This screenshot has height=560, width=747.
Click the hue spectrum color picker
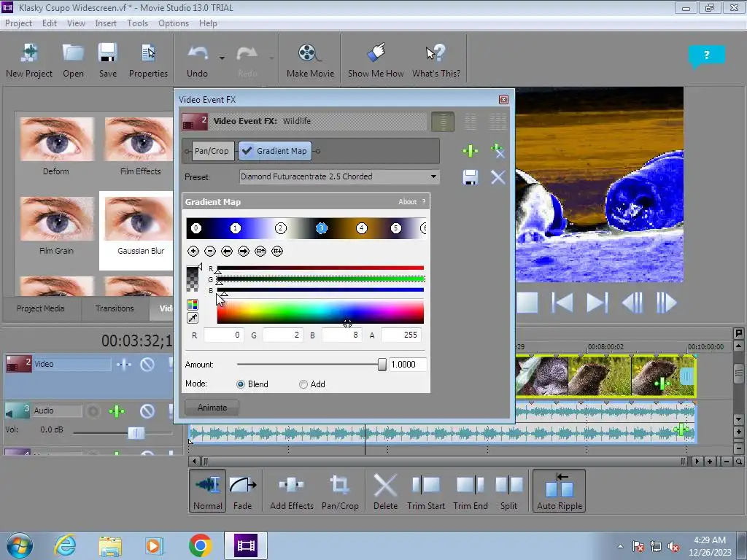tap(320, 312)
